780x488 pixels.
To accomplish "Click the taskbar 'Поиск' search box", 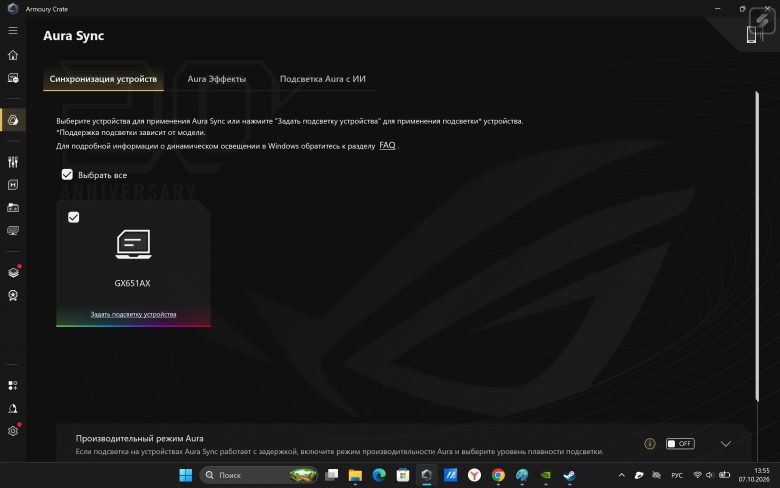I will coord(258,475).
